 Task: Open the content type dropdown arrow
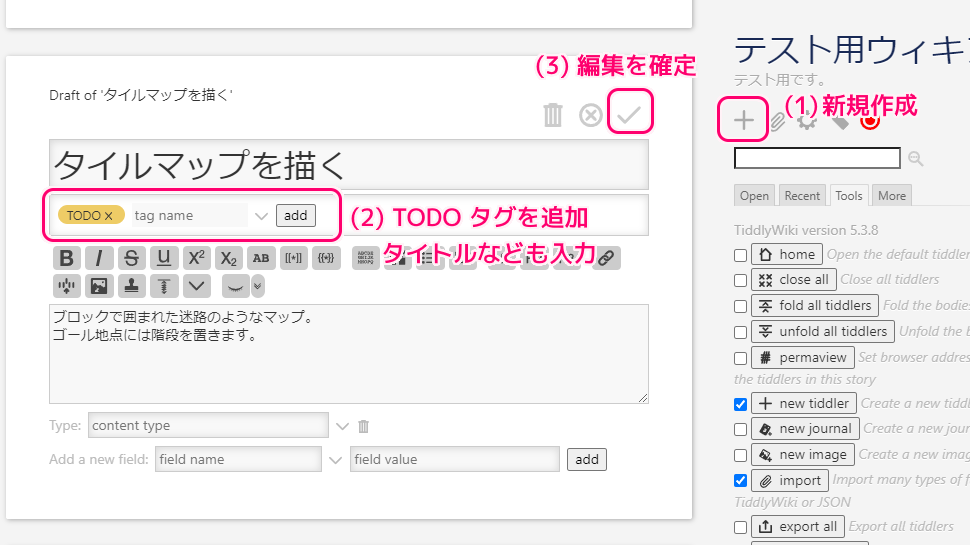pyautogui.click(x=342, y=426)
